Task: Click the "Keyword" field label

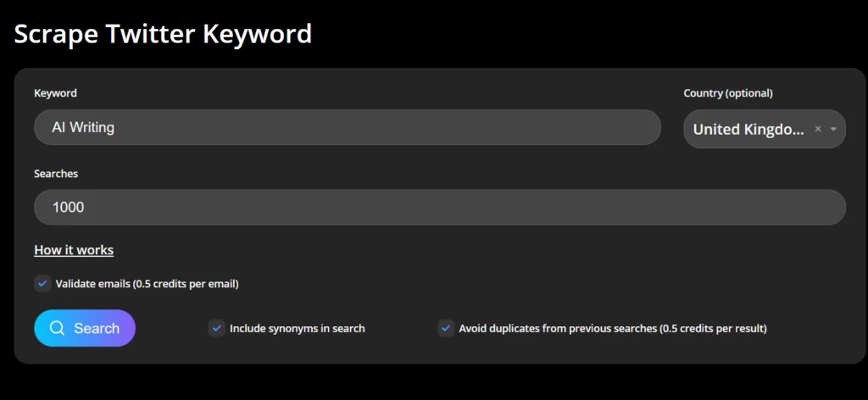Action: [55, 93]
